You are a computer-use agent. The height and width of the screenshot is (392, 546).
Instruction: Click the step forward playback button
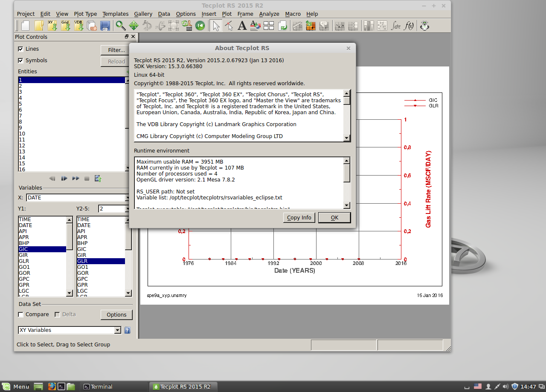(x=64, y=179)
